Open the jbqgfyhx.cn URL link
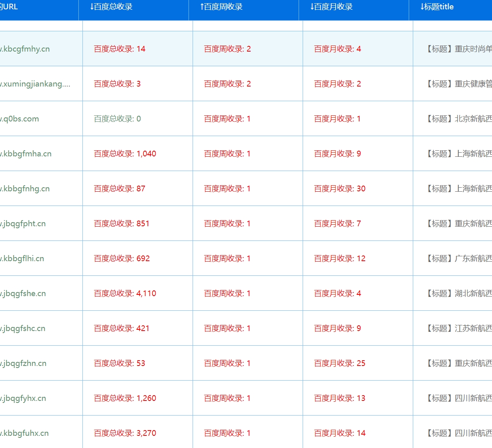 (23, 398)
